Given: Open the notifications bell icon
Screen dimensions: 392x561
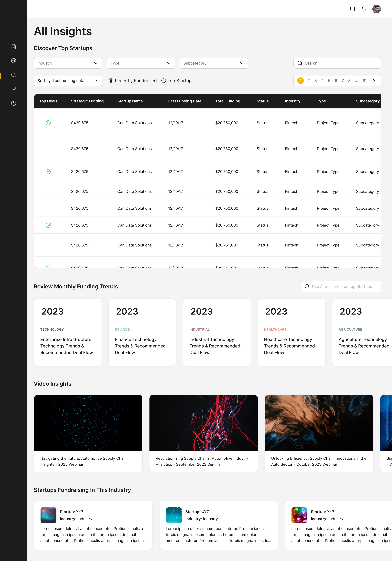Looking at the screenshot, I should pyautogui.click(x=364, y=9).
